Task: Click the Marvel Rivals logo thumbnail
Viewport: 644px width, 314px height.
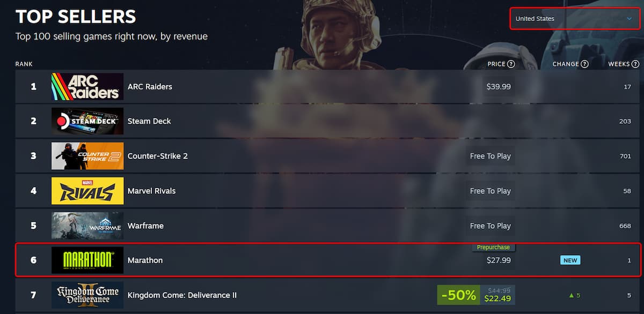Action: click(x=87, y=191)
